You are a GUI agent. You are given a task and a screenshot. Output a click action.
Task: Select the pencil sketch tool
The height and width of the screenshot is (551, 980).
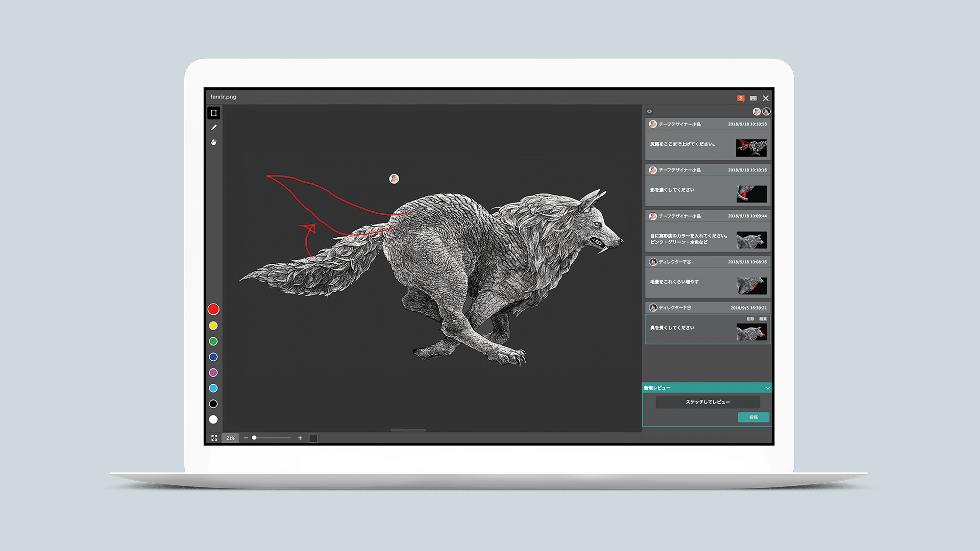click(214, 128)
